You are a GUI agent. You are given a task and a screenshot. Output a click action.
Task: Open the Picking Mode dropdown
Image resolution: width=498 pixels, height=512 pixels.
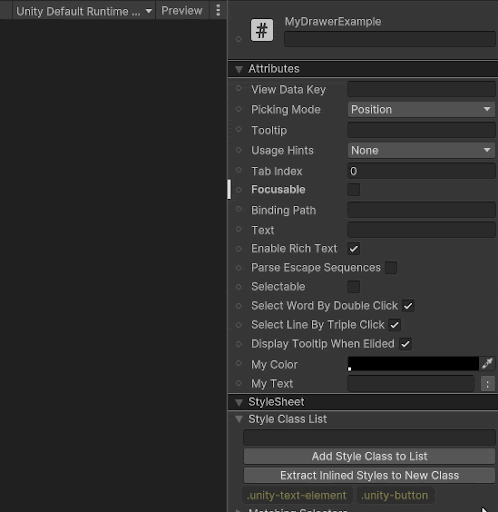click(x=421, y=110)
